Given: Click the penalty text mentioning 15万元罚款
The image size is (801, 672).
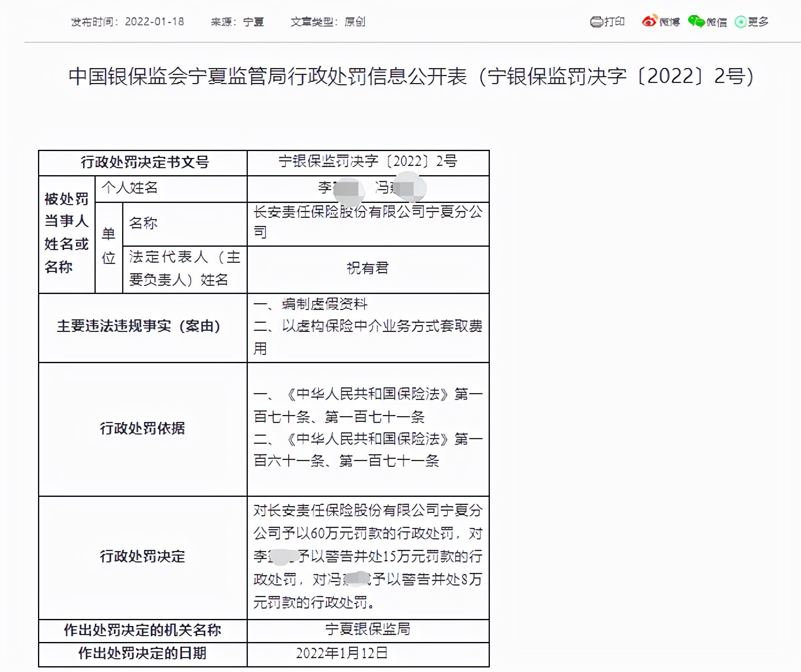Looking at the screenshot, I should tap(368, 557).
